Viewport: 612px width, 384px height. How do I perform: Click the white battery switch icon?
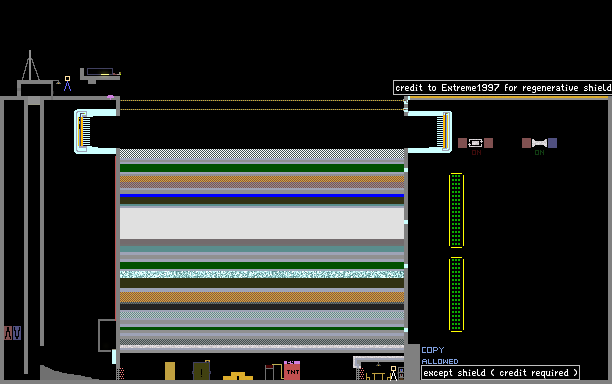475,143
